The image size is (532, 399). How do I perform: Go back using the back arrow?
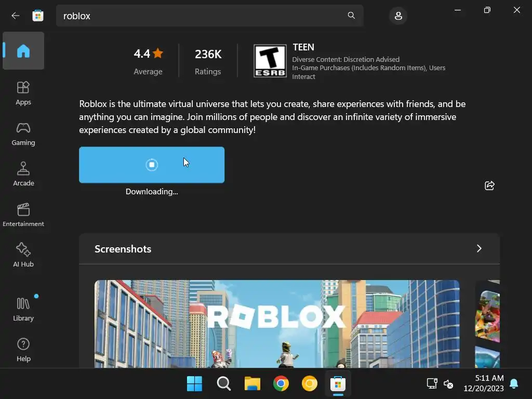15,16
